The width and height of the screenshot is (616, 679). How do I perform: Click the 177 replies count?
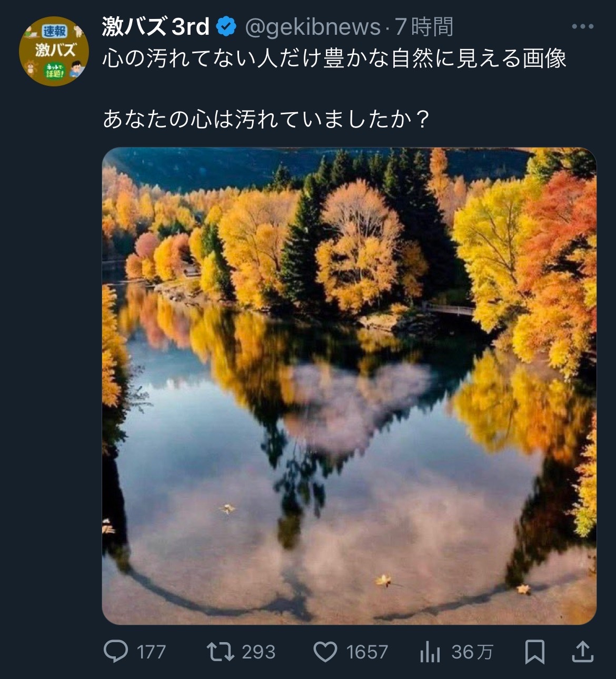(151, 653)
